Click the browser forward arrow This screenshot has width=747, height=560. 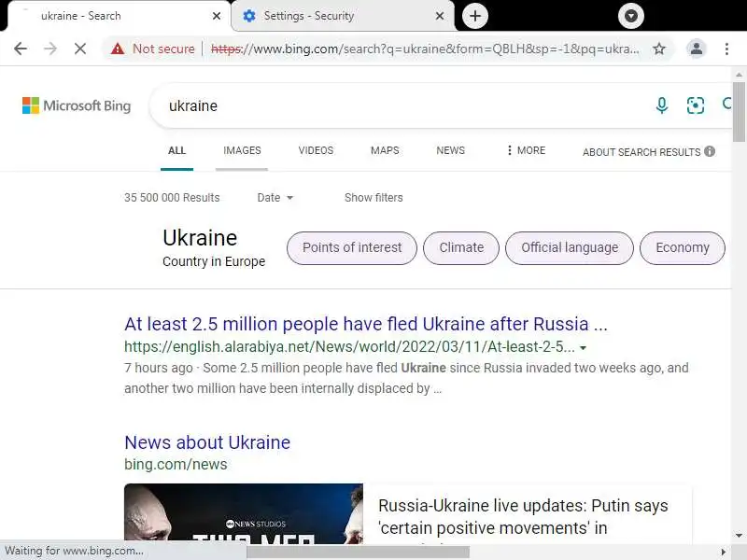click(50, 49)
